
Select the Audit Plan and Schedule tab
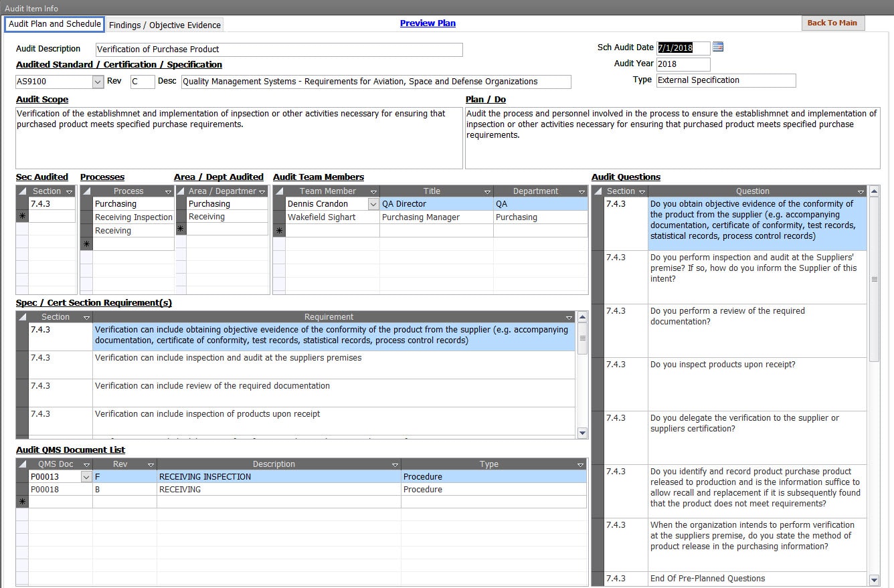[55, 24]
